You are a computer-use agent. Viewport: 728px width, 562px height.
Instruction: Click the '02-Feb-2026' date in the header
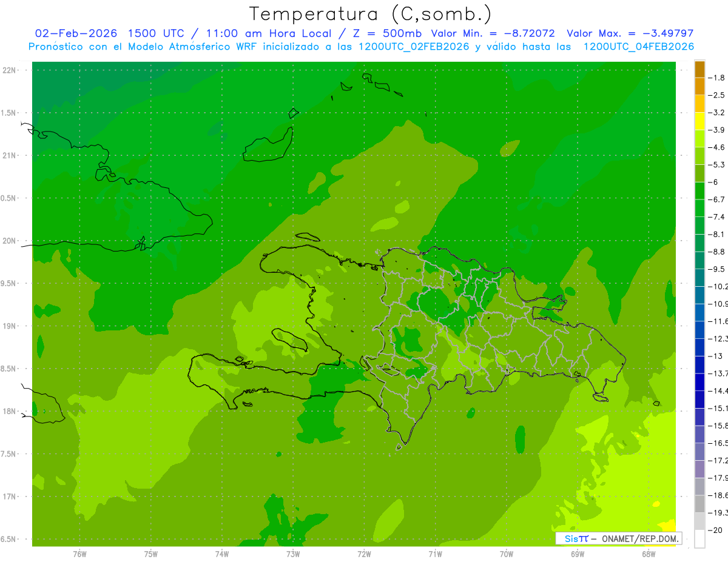coord(76,33)
